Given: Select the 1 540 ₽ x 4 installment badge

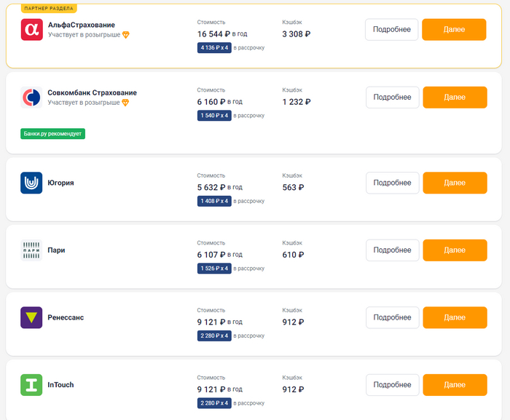Looking at the screenshot, I should [214, 116].
